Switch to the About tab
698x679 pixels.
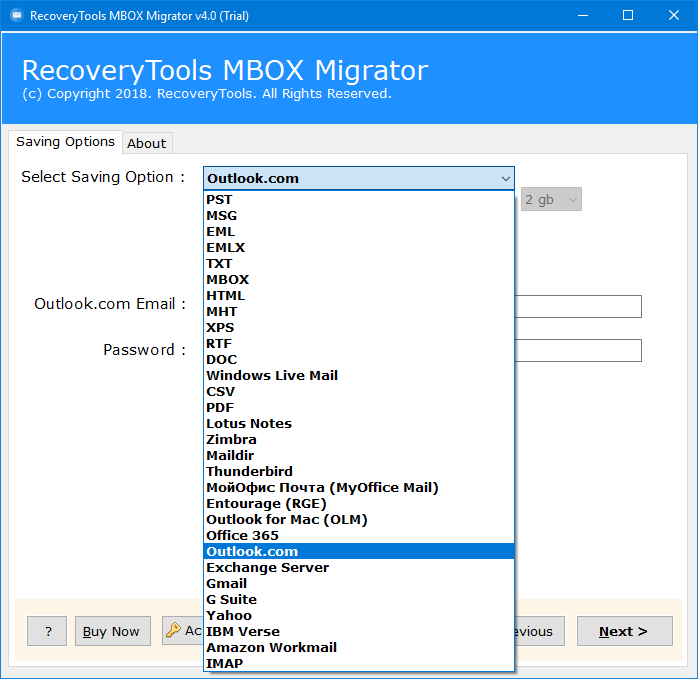147,143
